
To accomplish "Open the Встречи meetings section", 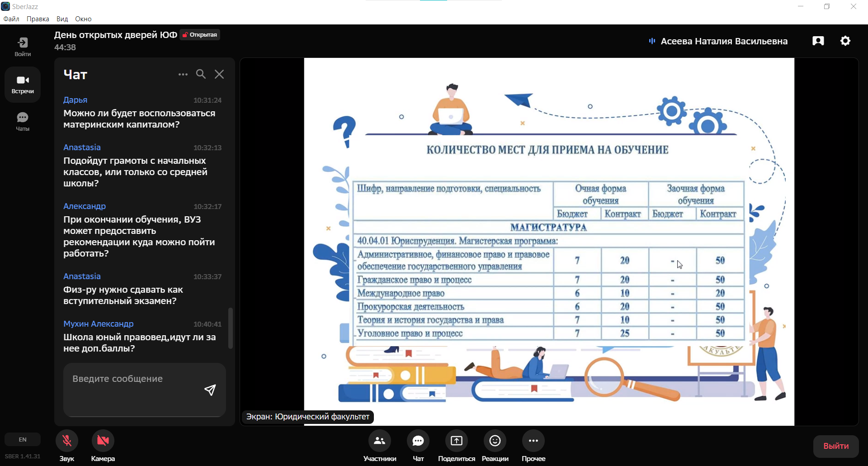I will pos(23,85).
